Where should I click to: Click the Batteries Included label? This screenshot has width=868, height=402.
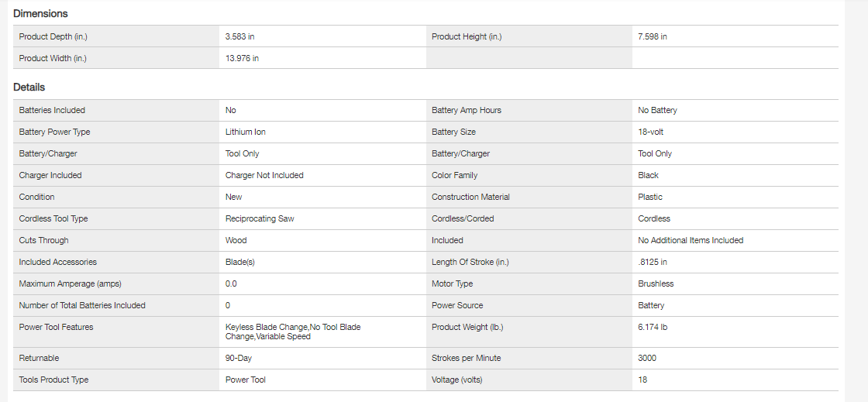tap(52, 110)
